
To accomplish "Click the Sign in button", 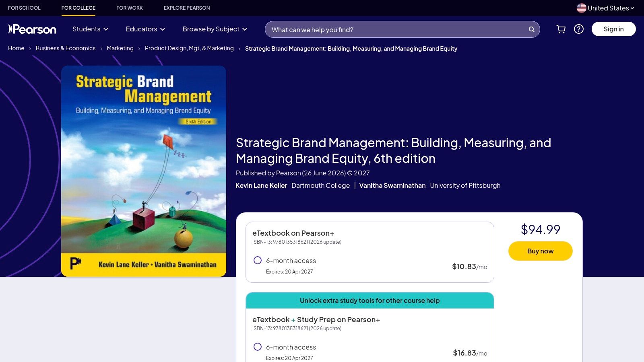I will pos(614,29).
